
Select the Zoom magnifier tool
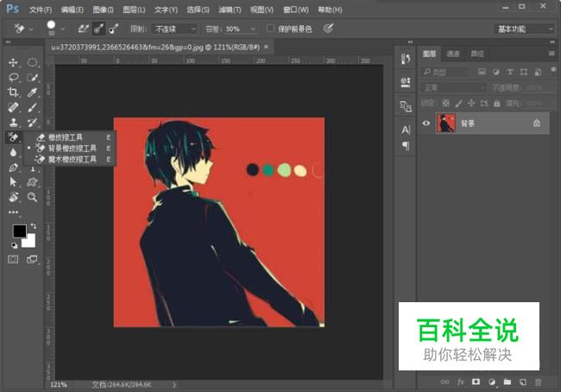(33, 197)
